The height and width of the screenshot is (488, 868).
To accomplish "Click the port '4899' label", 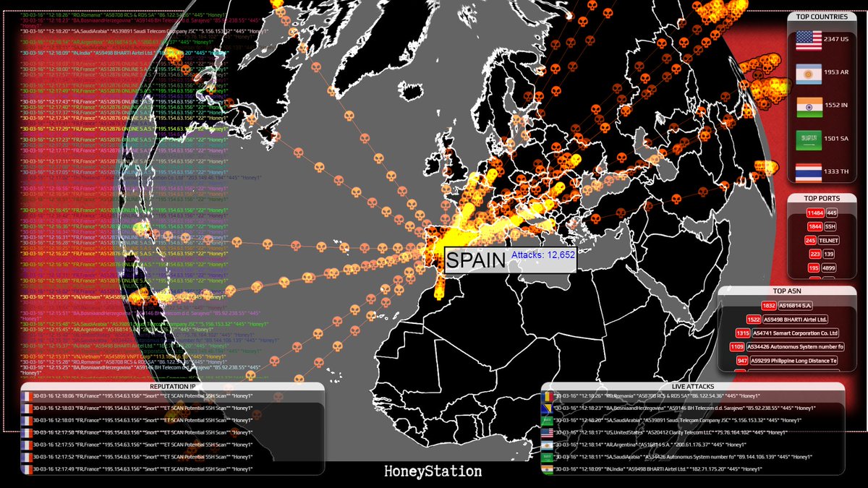I will coord(830,267).
